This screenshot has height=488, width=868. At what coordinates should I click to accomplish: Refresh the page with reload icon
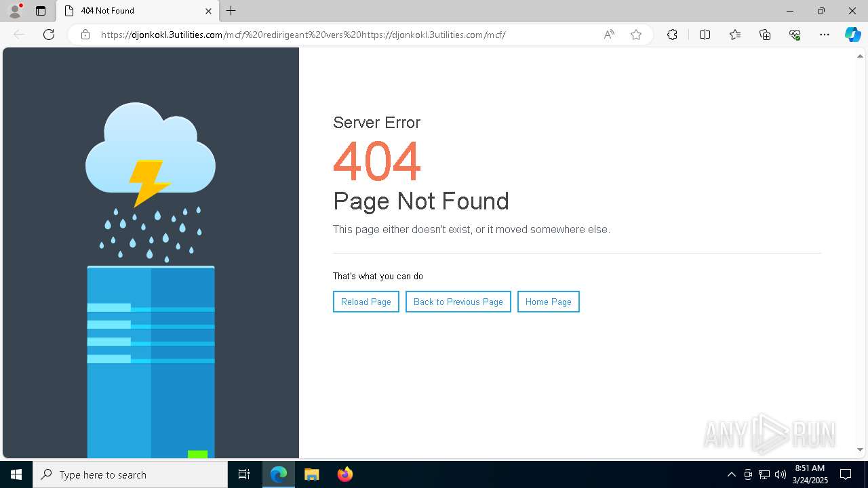coord(49,35)
